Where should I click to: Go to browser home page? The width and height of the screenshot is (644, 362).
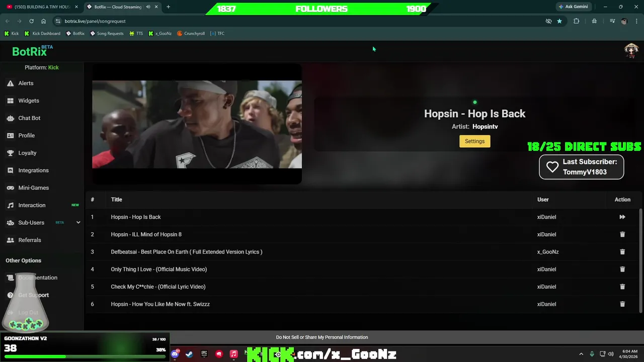click(43, 21)
